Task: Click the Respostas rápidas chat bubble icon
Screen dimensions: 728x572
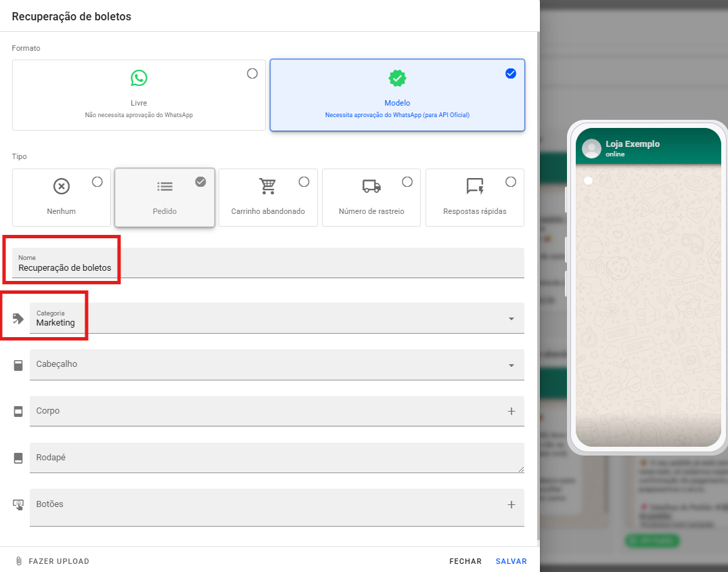Action: click(x=475, y=186)
